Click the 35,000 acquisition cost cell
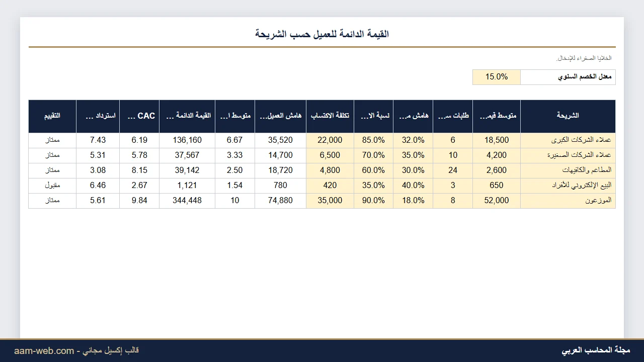Screen dimensions: 644x362 coord(330,201)
